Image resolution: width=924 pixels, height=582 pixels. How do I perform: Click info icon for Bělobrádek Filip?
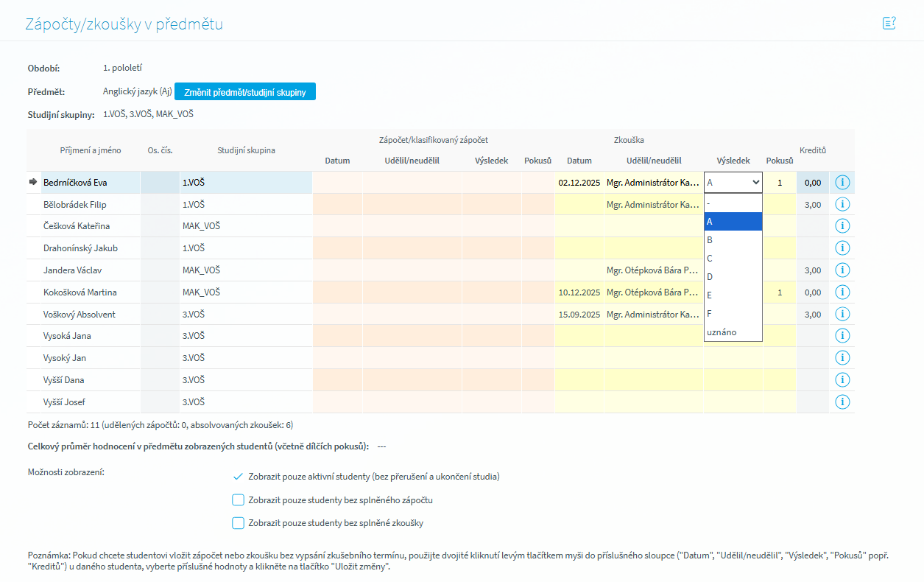pos(842,205)
